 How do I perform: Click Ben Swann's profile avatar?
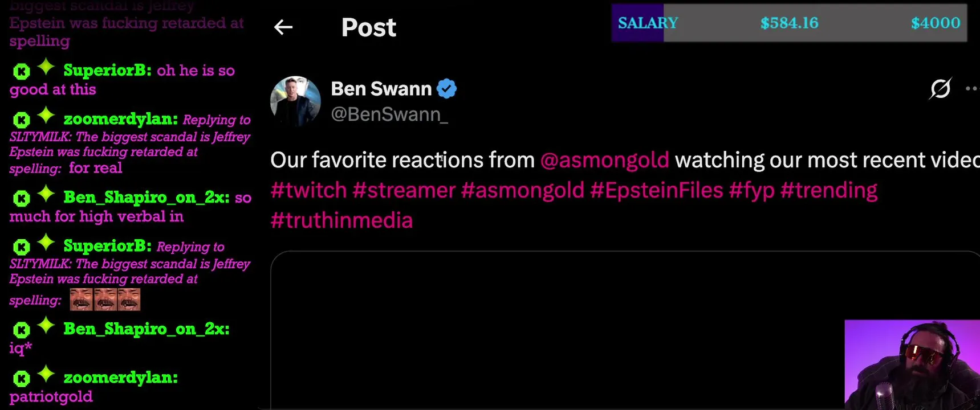(x=295, y=101)
